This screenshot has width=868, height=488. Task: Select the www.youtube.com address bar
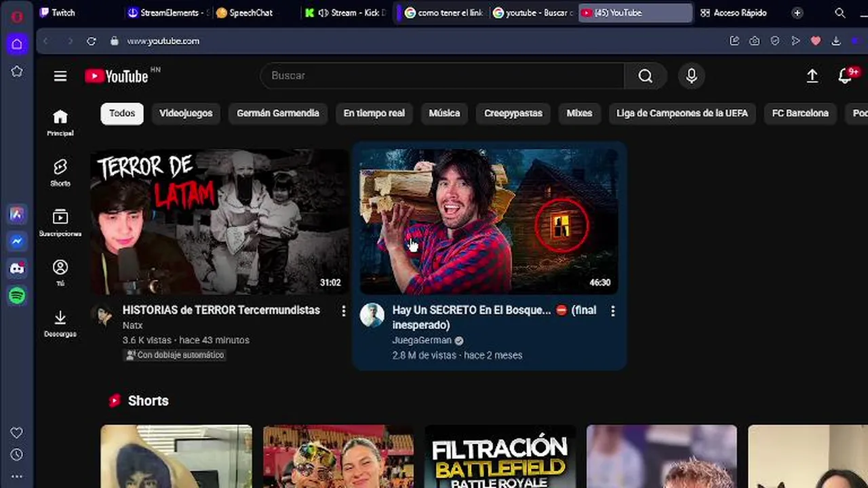[163, 41]
